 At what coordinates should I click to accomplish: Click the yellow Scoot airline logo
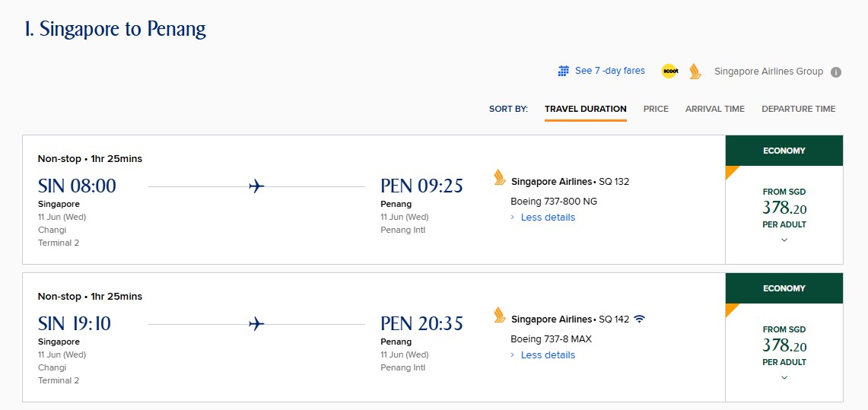coord(669,72)
